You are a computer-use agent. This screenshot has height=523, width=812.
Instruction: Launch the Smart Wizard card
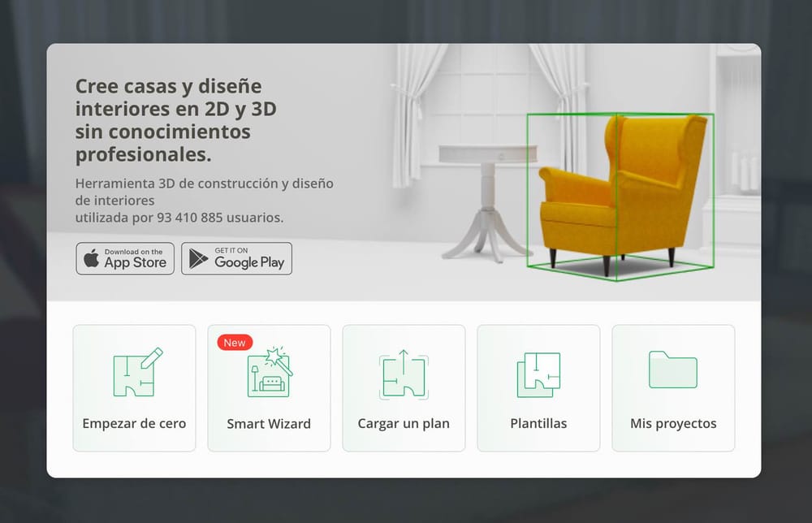coord(269,387)
